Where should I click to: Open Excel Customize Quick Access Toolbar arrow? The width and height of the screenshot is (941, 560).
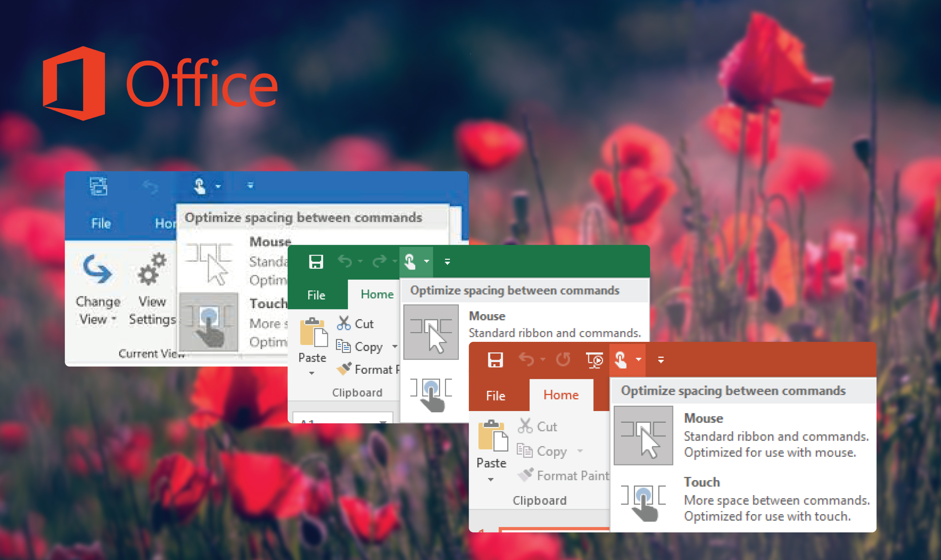pyautogui.click(x=448, y=262)
